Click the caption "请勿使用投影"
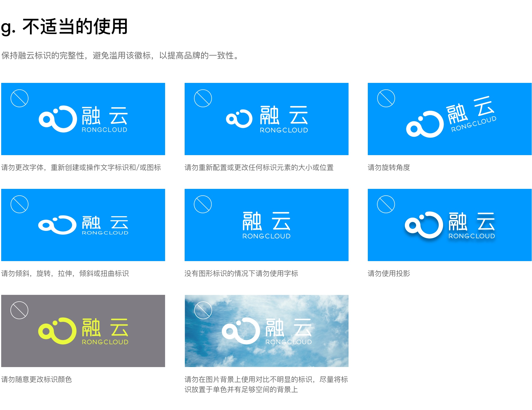532x410 pixels. [x=389, y=274]
